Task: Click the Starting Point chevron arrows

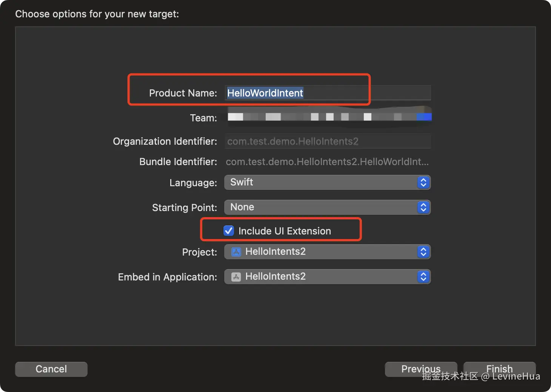Action: click(423, 208)
